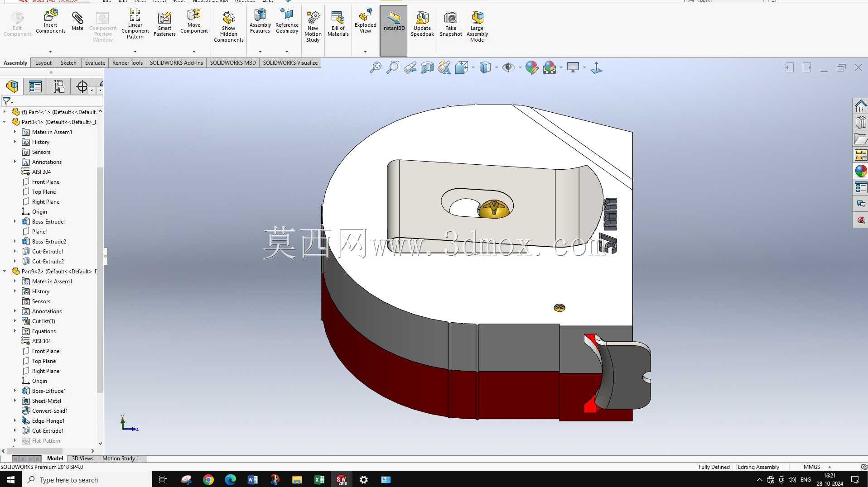Open the Motion Study 1 tab
The width and height of the screenshot is (868, 487).
[121, 458]
